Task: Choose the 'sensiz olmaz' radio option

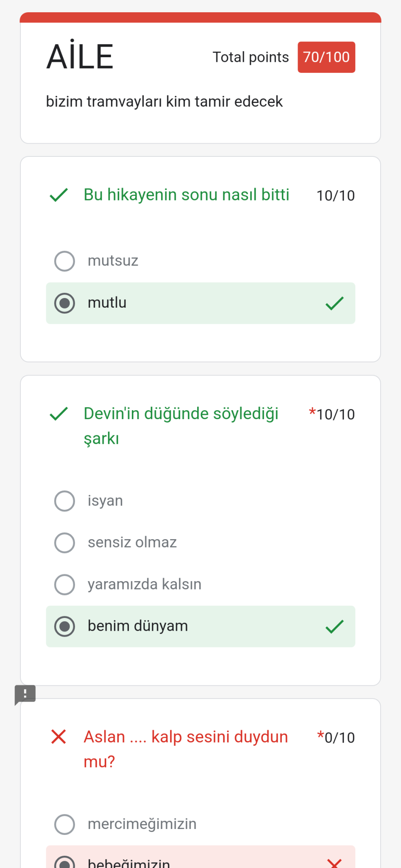Action: [x=64, y=543]
